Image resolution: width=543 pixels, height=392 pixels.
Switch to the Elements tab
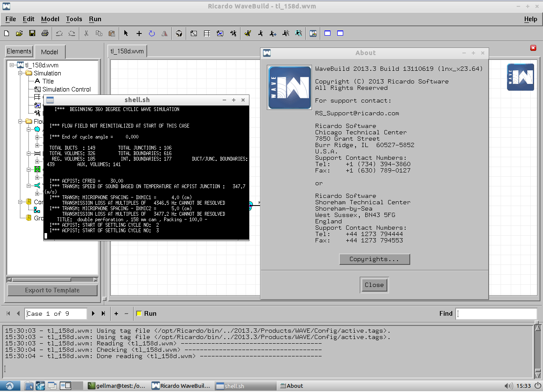pos(19,51)
